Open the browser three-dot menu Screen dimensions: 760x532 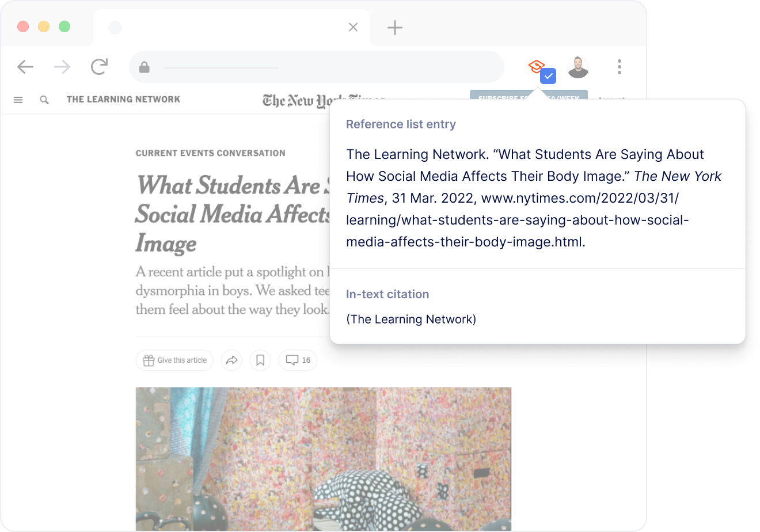click(x=619, y=67)
